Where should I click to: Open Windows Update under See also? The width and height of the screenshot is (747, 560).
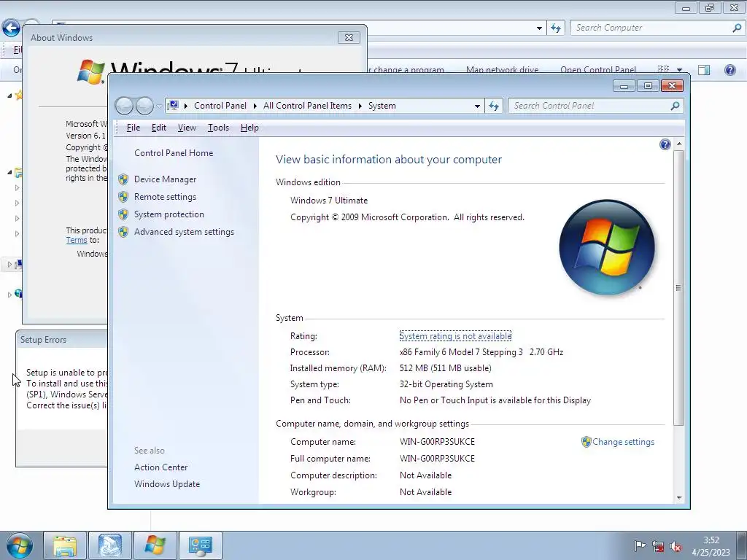167,484
